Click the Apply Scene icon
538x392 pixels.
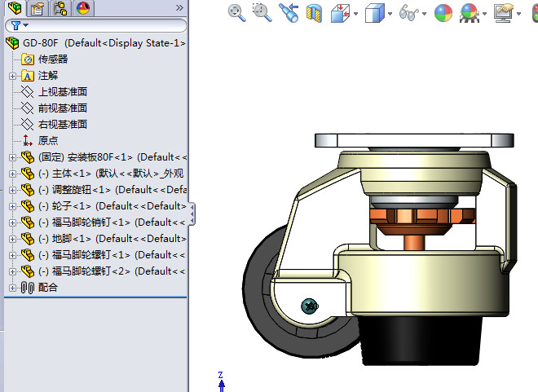tap(470, 13)
